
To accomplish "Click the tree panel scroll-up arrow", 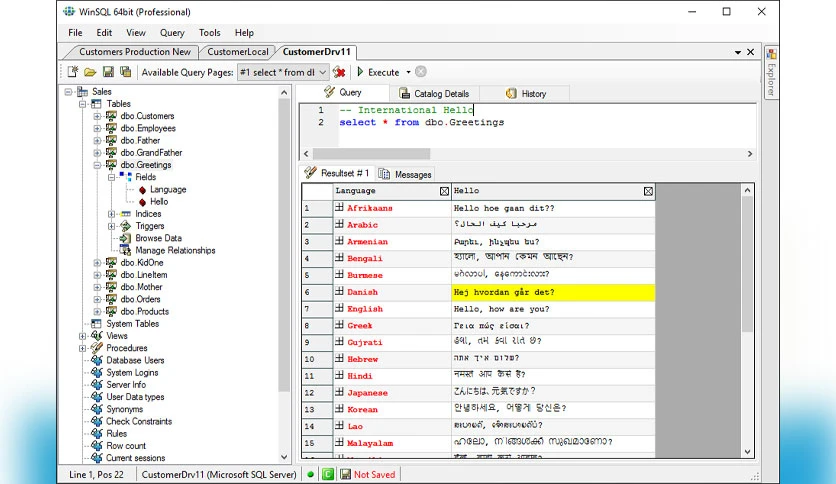I will pyautogui.click(x=284, y=92).
